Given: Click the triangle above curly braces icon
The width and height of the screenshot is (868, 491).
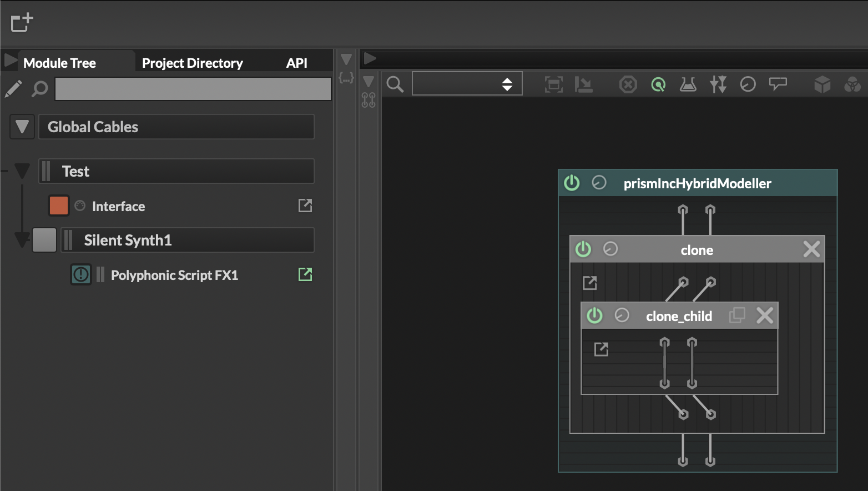Looking at the screenshot, I should (346, 59).
